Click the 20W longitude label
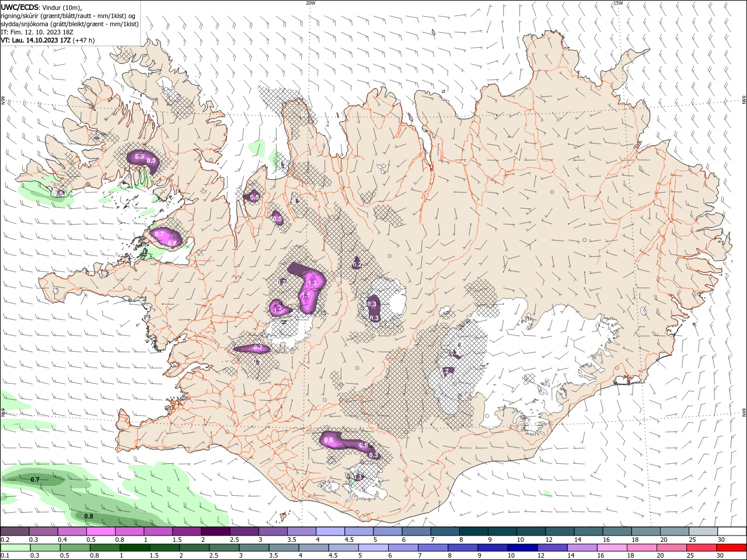Image resolution: width=747 pixels, height=560 pixels. tap(310, 3)
